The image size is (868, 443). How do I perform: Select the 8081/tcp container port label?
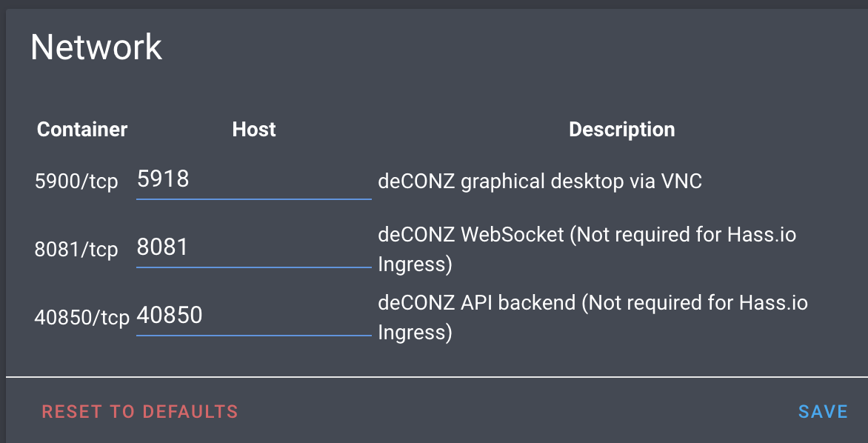tap(76, 250)
